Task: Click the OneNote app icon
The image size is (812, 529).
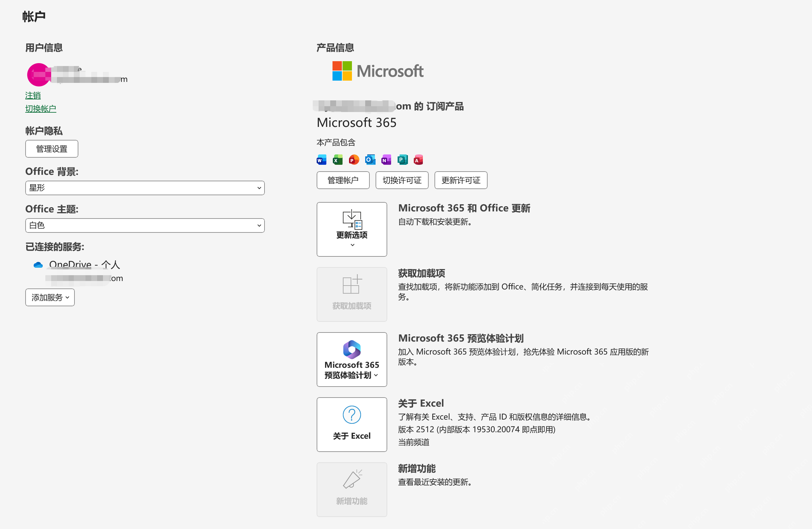Action: 386,160
